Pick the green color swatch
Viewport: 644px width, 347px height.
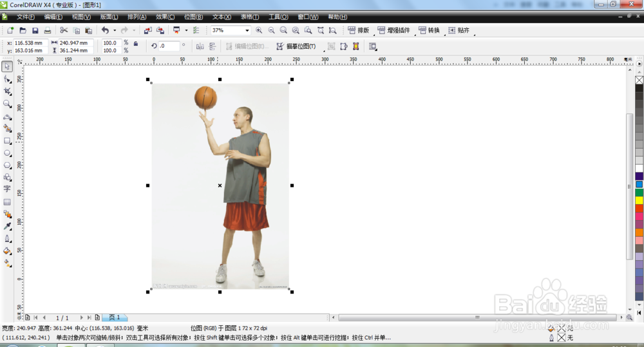click(x=639, y=192)
